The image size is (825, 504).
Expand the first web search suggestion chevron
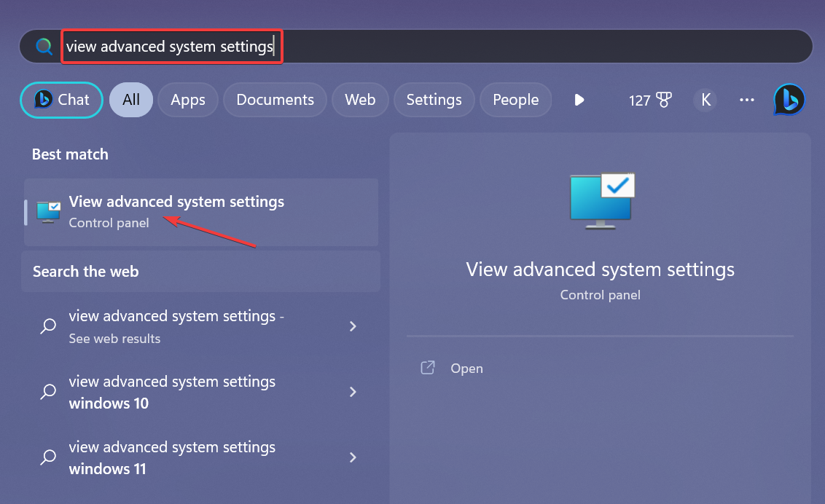(353, 326)
